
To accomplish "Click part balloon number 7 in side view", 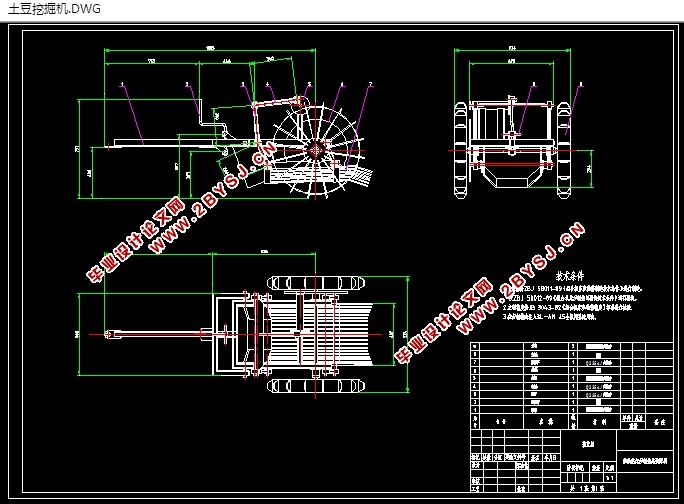I will 370,84.
